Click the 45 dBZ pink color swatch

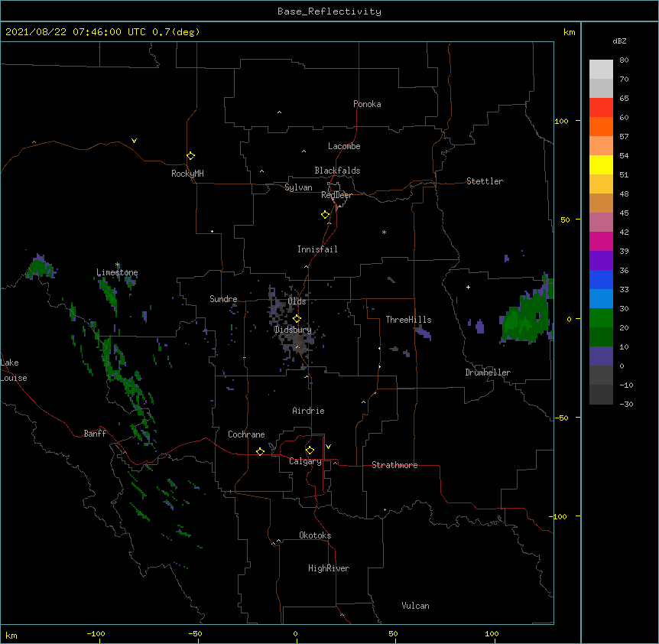(601, 223)
